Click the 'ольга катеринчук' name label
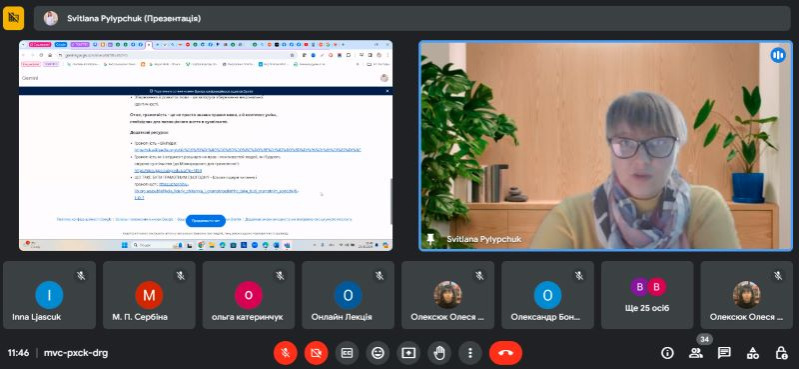The width and height of the screenshot is (799, 369). click(x=247, y=317)
